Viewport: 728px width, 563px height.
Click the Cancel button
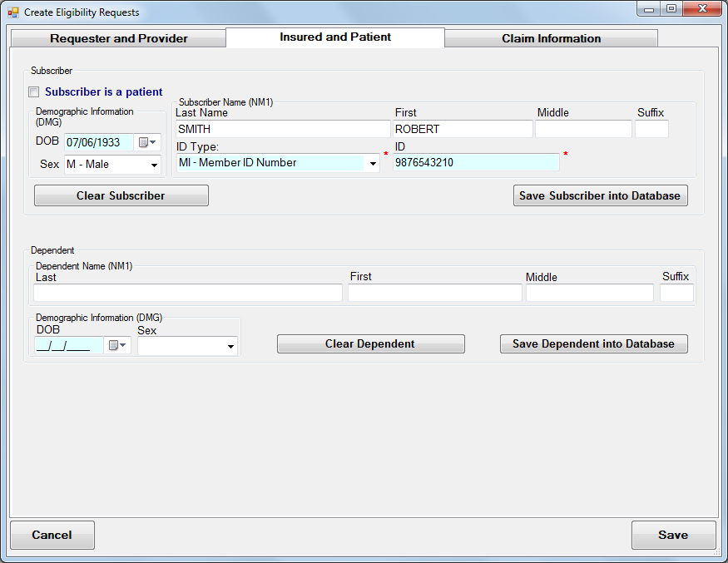(x=52, y=535)
